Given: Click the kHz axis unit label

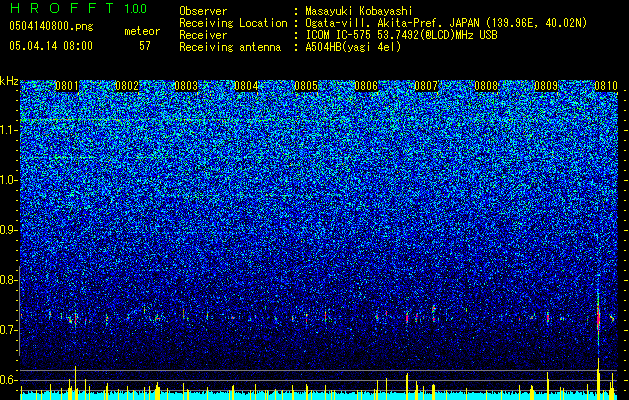Looking at the screenshot, I should 9,81.
